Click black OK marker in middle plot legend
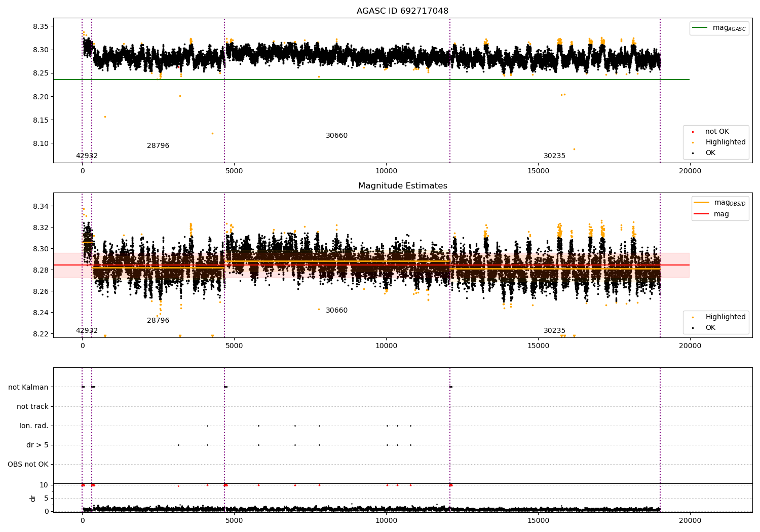The width and height of the screenshot is (760, 532). tap(693, 328)
